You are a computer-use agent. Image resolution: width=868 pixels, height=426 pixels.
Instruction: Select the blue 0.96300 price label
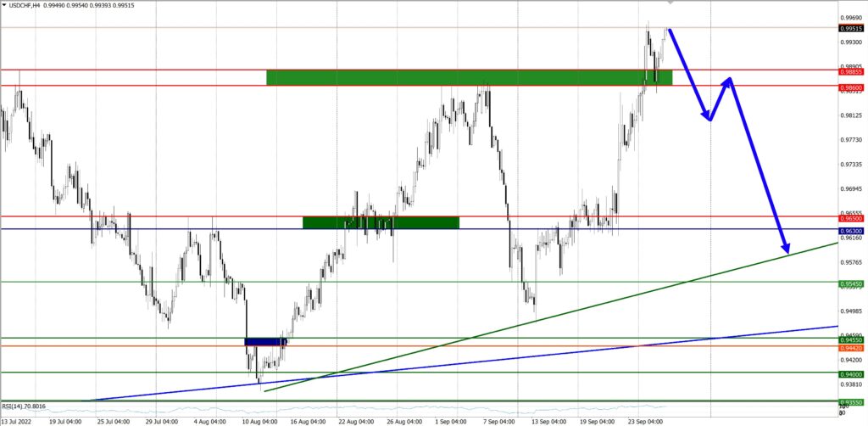pos(850,229)
